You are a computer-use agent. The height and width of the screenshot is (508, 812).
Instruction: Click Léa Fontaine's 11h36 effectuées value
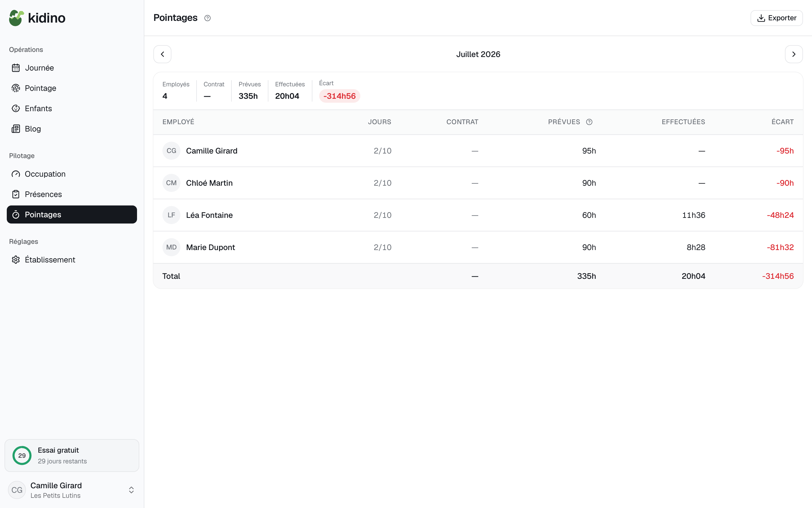pos(694,215)
